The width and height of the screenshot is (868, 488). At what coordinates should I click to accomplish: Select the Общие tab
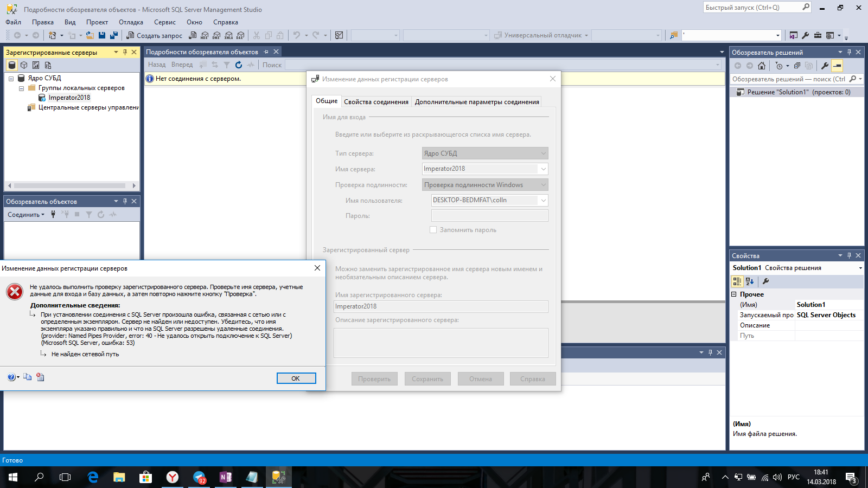click(x=327, y=101)
